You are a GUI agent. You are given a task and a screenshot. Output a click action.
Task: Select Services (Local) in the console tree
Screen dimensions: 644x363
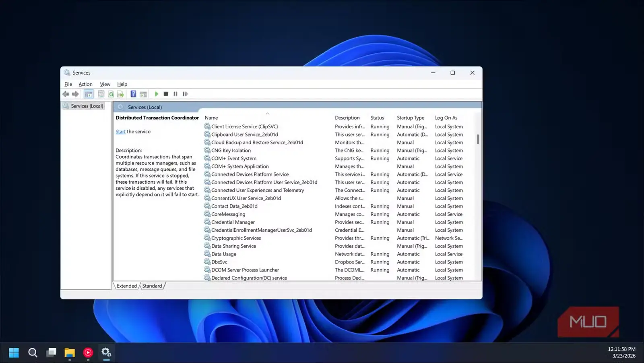pyautogui.click(x=83, y=106)
